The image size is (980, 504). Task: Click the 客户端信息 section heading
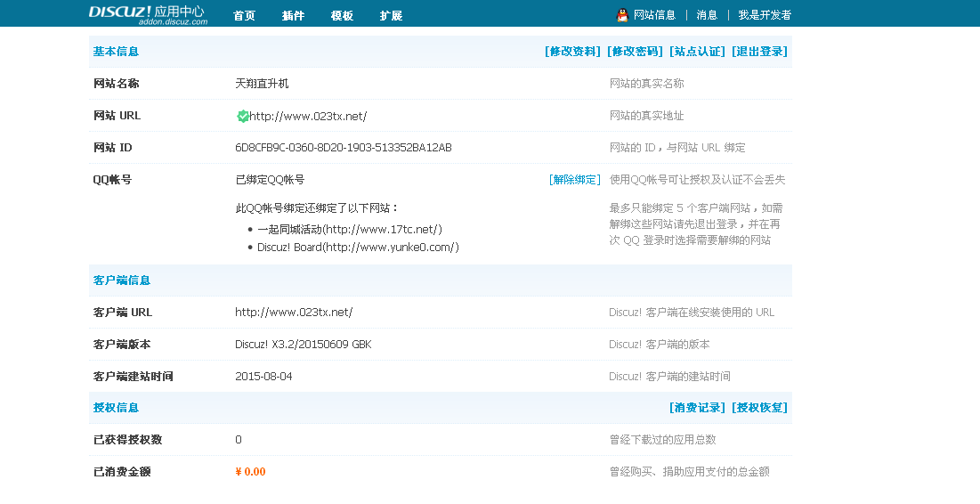[x=122, y=280]
